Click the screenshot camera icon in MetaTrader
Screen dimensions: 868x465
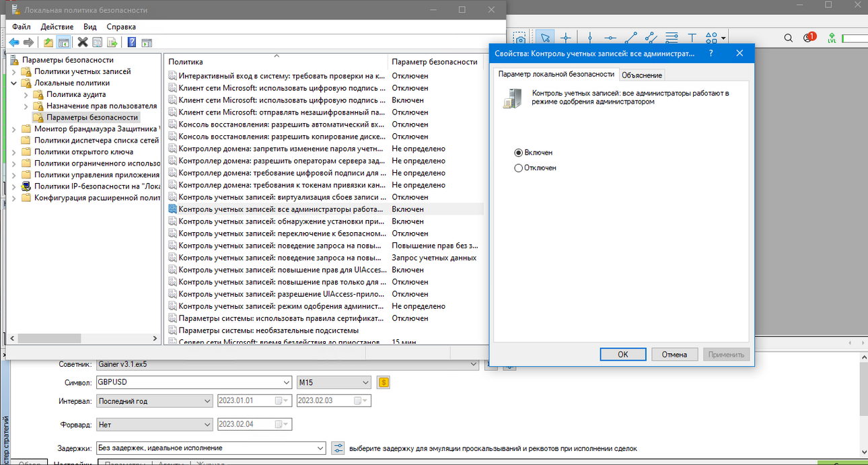coord(519,38)
